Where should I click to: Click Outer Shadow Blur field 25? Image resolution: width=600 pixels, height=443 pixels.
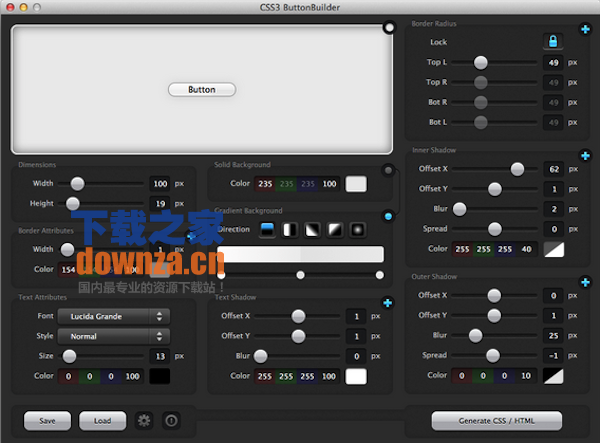coord(553,336)
